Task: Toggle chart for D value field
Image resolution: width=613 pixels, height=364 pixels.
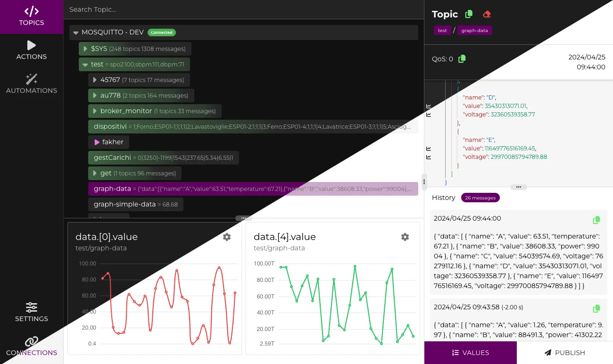Action: click(x=429, y=106)
